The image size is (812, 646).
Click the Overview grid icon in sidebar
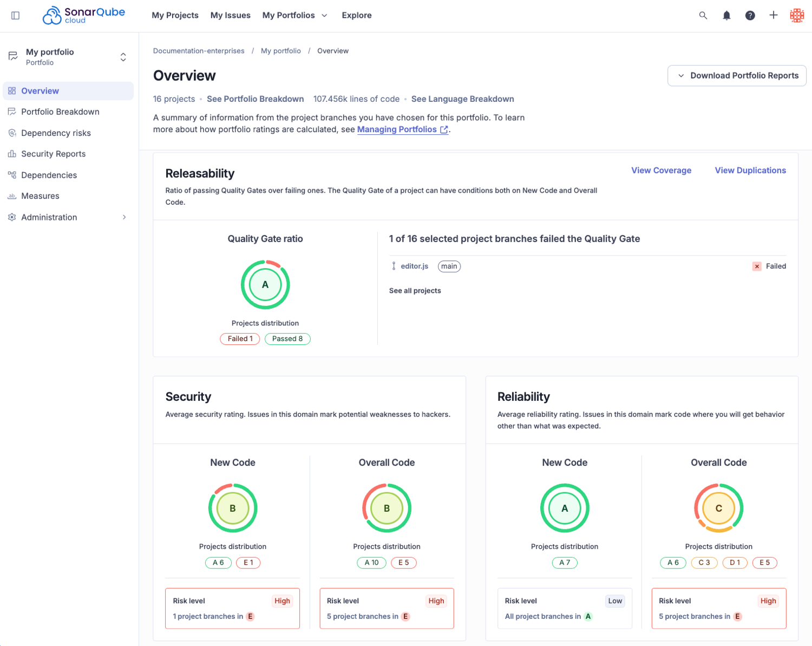pos(12,91)
